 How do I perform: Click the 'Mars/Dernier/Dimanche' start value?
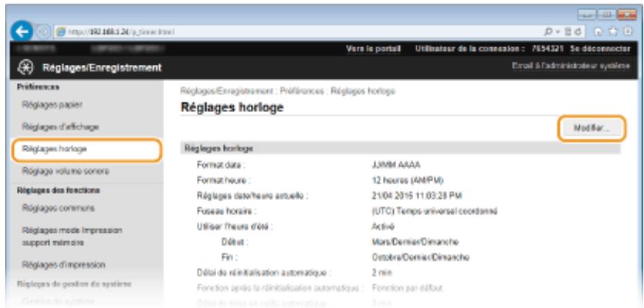point(415,242)
